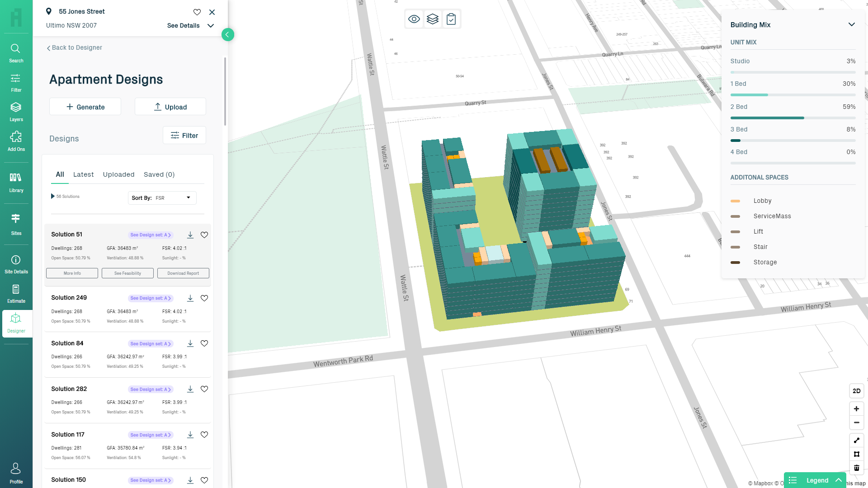Switch to the Latest designs tab

pos(84,174)
